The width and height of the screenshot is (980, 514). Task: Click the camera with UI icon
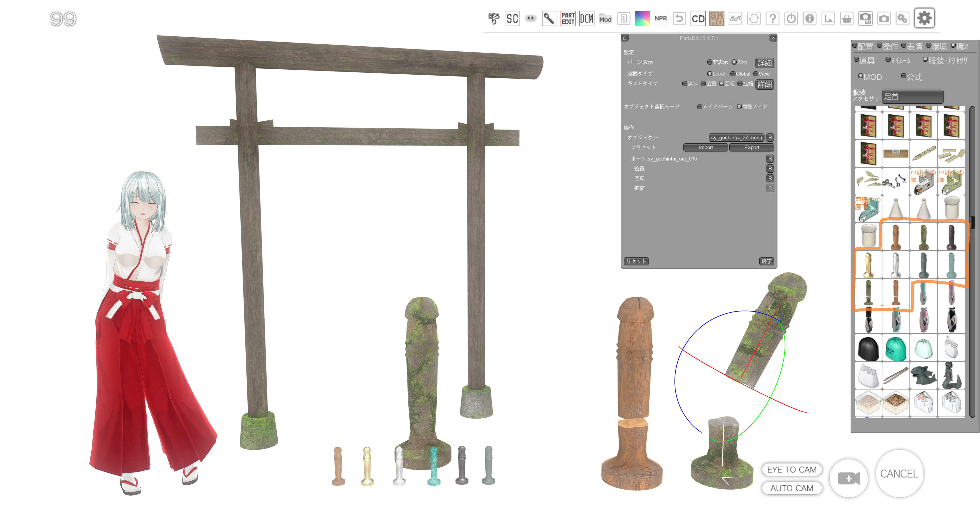click(865, 18)
